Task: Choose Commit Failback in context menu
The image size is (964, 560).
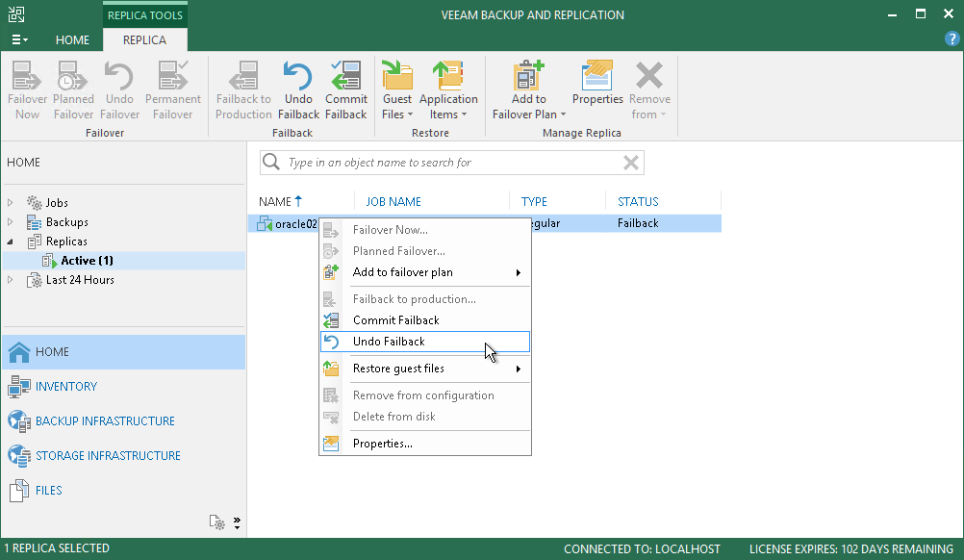Action: click(x=425, y=320)
